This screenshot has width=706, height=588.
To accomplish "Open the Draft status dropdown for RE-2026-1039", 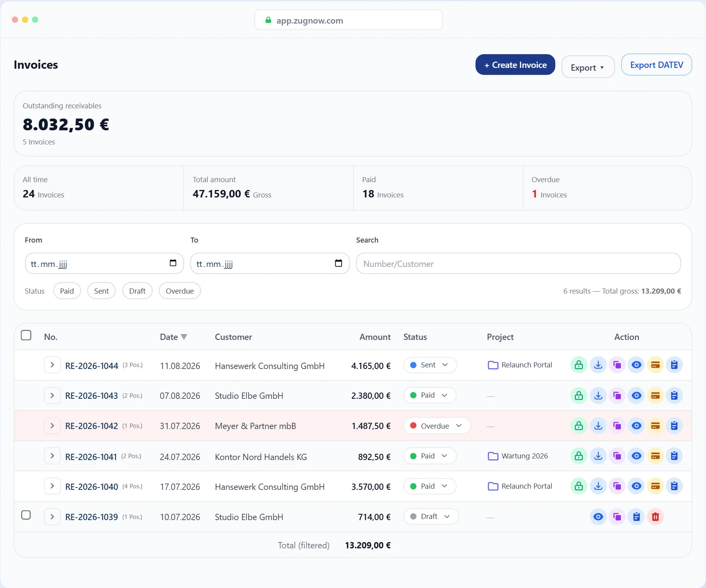I will pyautogui.click(x=431, y=517).
